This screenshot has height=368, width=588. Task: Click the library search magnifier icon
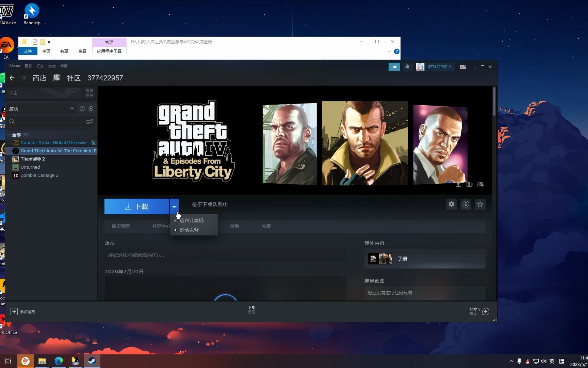coord(12,122)
